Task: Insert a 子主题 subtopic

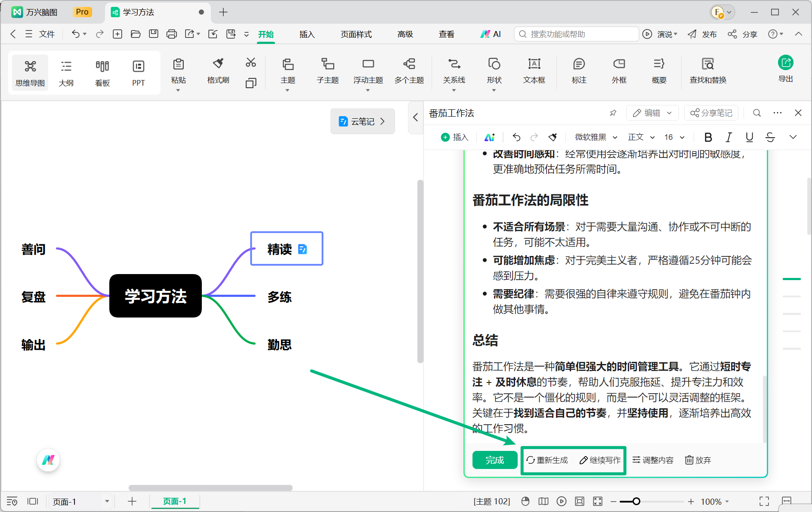Action: click(x=327, y=71)
